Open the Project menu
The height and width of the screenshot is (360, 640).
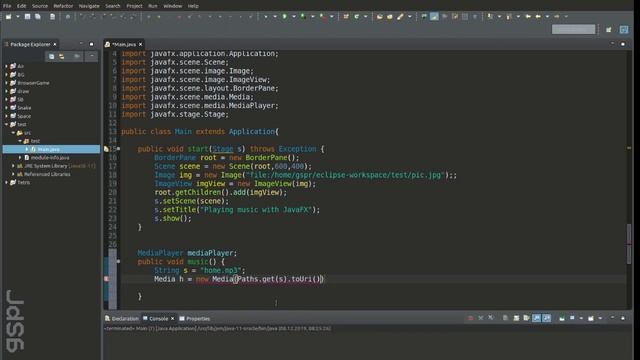[x=134, y=6]
